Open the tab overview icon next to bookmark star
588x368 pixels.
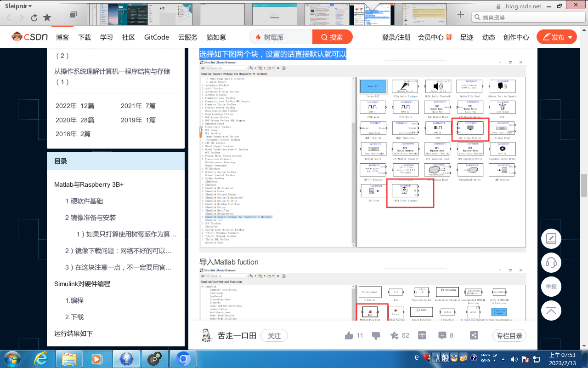(73, 15)
